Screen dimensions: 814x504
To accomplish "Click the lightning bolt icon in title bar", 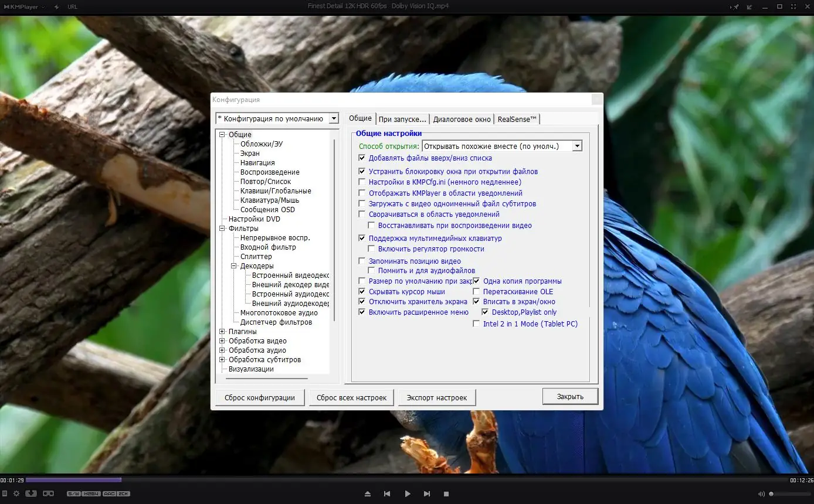I will click(56, 6).
